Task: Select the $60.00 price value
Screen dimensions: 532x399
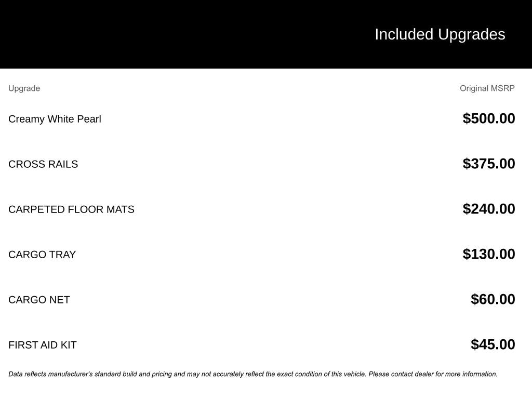Action: tap(493, 299)
